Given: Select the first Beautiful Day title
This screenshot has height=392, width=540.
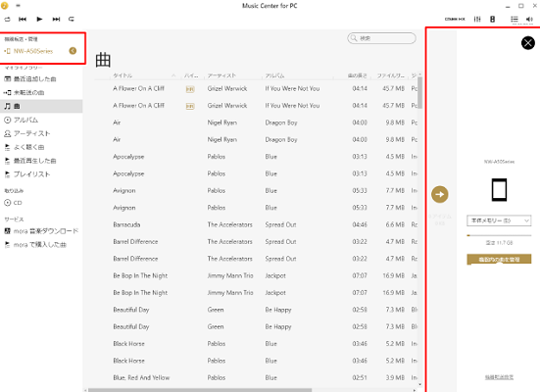Looking at the screenshot, I should [x=131, y=310].
